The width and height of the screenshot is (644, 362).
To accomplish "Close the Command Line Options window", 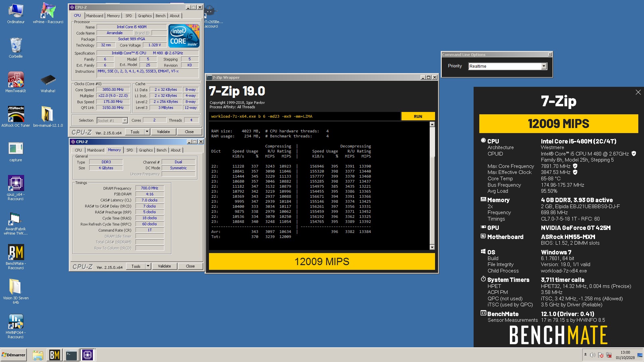I will tap(550, 54).
